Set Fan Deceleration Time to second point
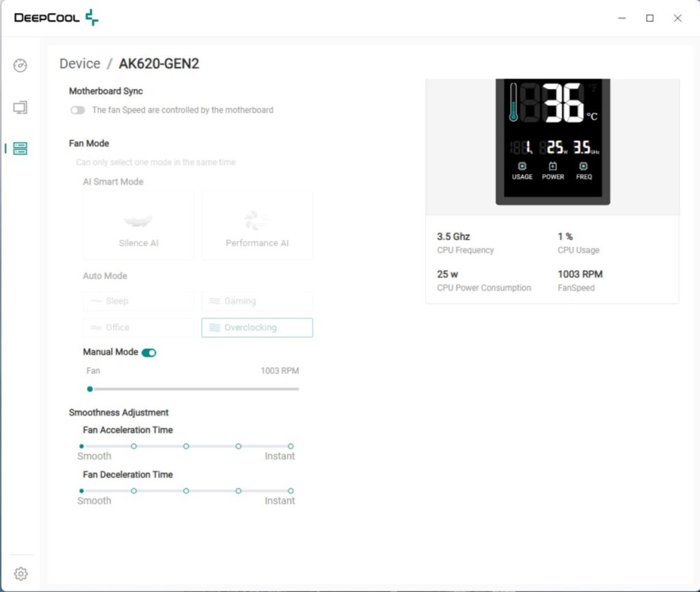Image resolution: width=700 pixels, height=592 pixels. point(134,491)
